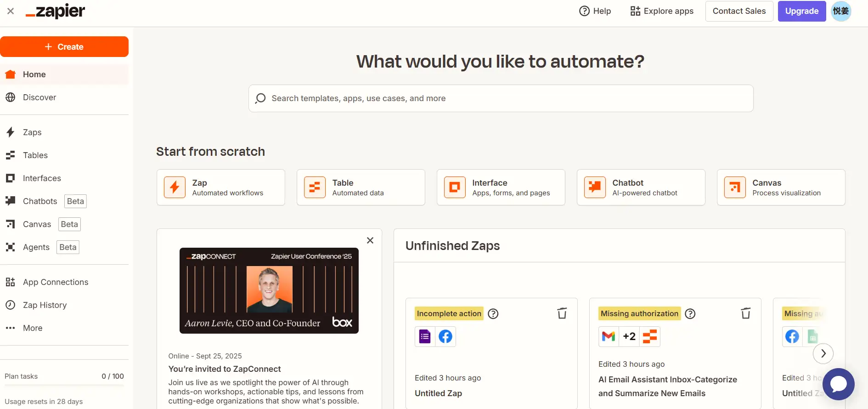Open the You're invited to ZapConnect link
Screen dimensions: 868x409
coord(225,369)
